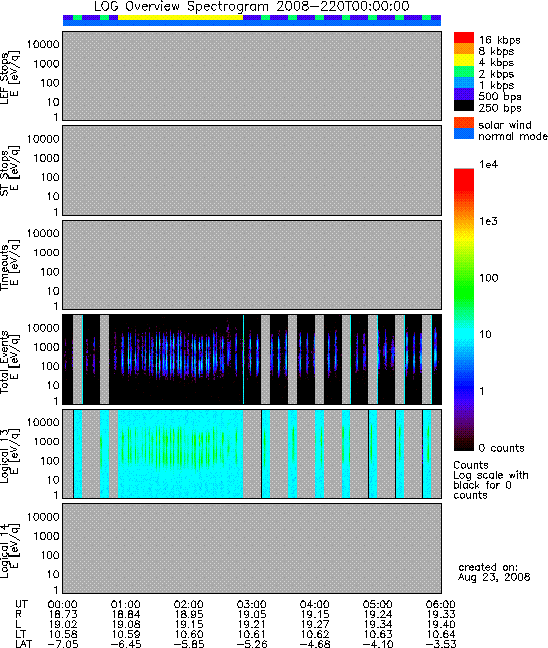Screen dimensions: 548x648
Task: Click the orange 8 kbps legend swatch
Action: tap(464, 49)
